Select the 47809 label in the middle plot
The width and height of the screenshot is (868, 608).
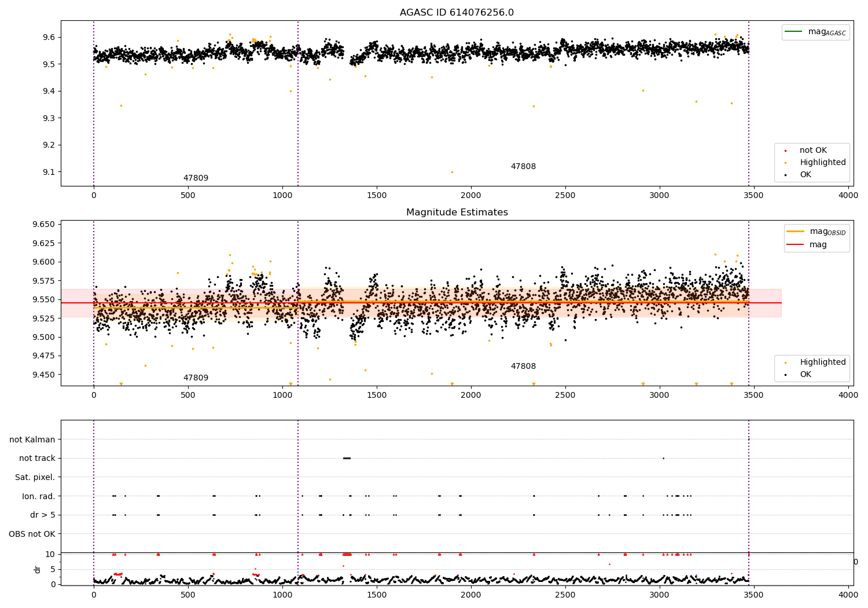point(196,378)
